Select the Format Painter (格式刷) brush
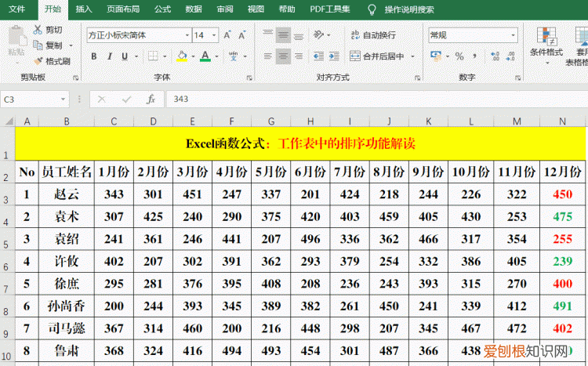The image size is (588, 366). coord(38,61)
